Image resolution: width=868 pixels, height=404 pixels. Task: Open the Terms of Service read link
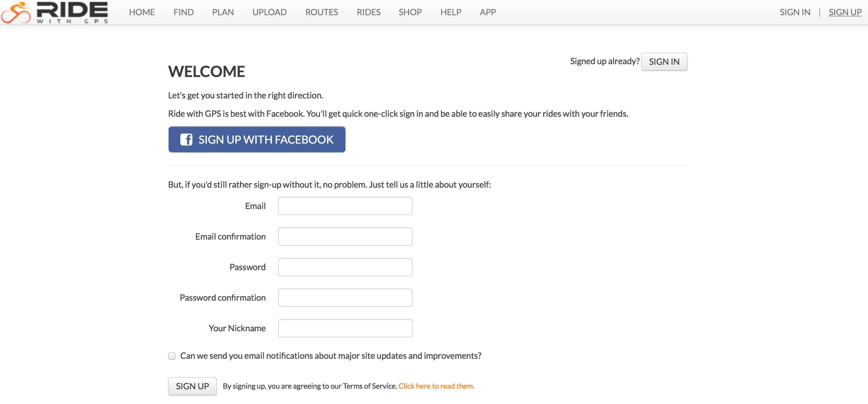[436, 386]
